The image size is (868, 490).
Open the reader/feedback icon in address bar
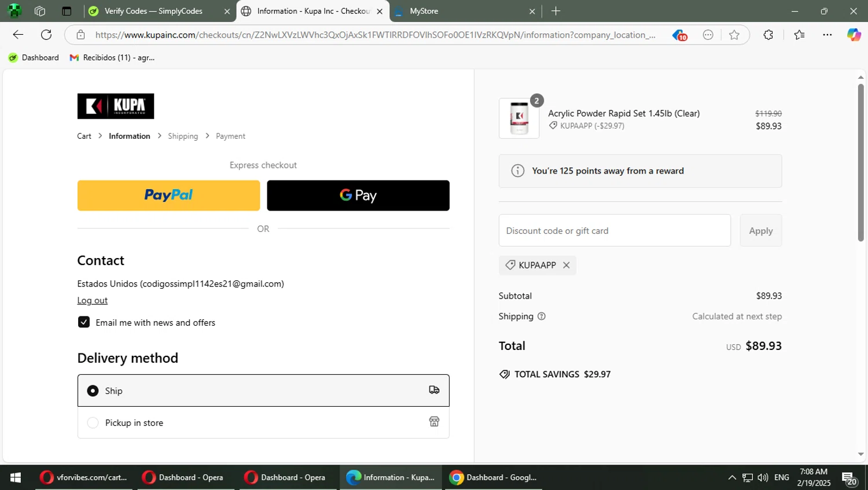pos(708,35)
